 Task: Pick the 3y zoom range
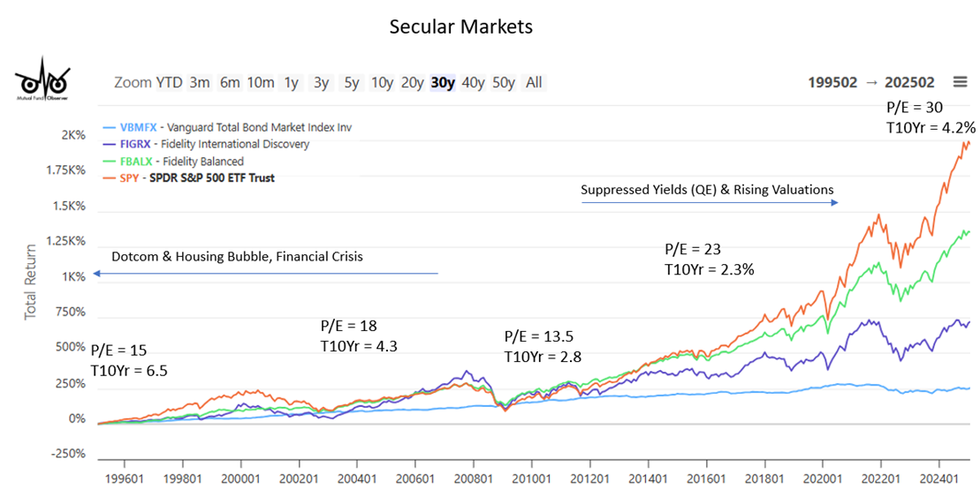321,83
